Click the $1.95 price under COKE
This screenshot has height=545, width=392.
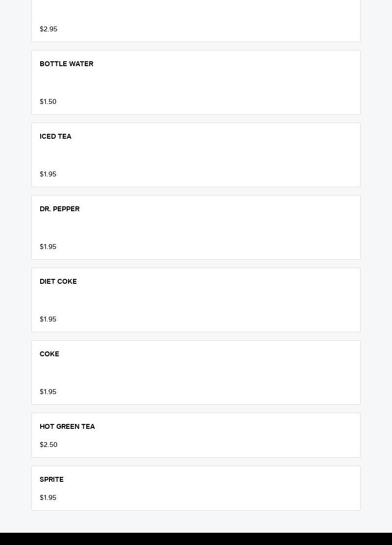(x=48, y=392)
